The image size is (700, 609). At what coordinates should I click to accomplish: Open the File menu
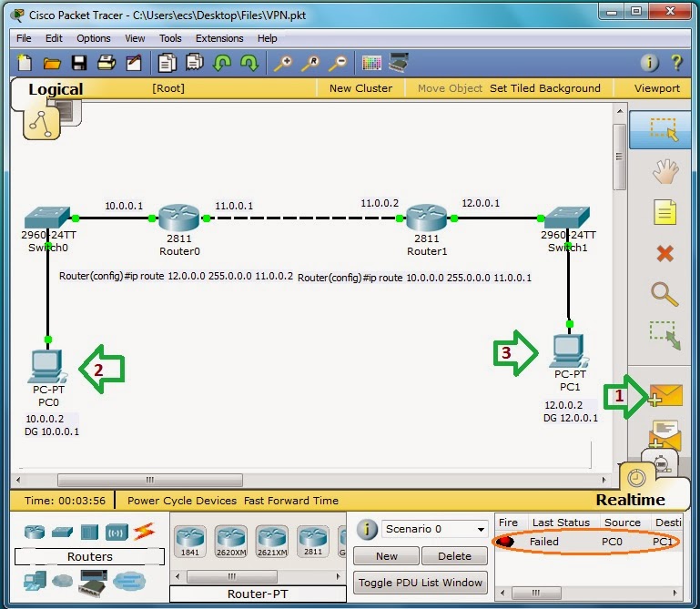tap(24, 38)
